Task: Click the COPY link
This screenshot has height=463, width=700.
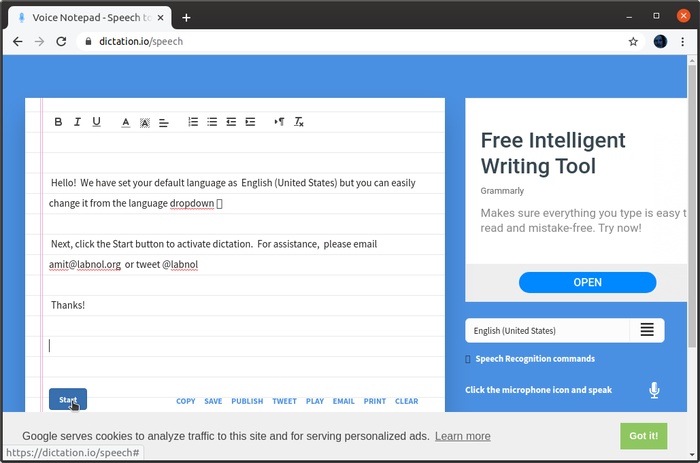Action: tap(186, 401)
